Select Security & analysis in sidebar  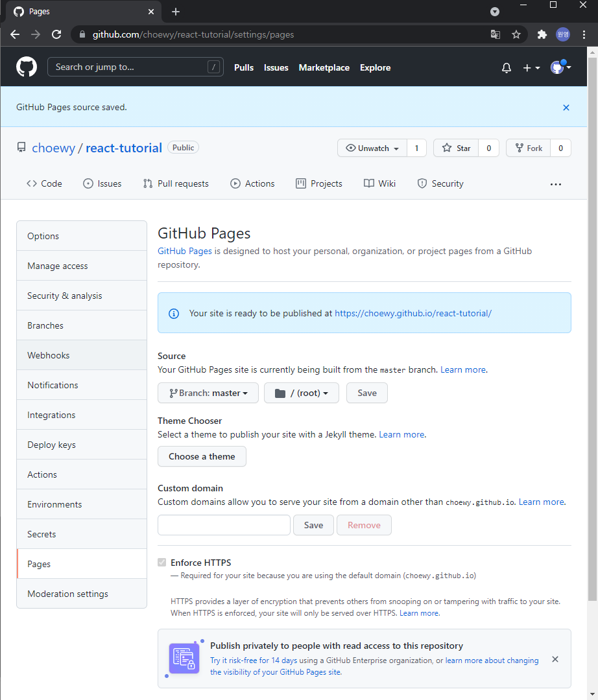pos(82,296)
